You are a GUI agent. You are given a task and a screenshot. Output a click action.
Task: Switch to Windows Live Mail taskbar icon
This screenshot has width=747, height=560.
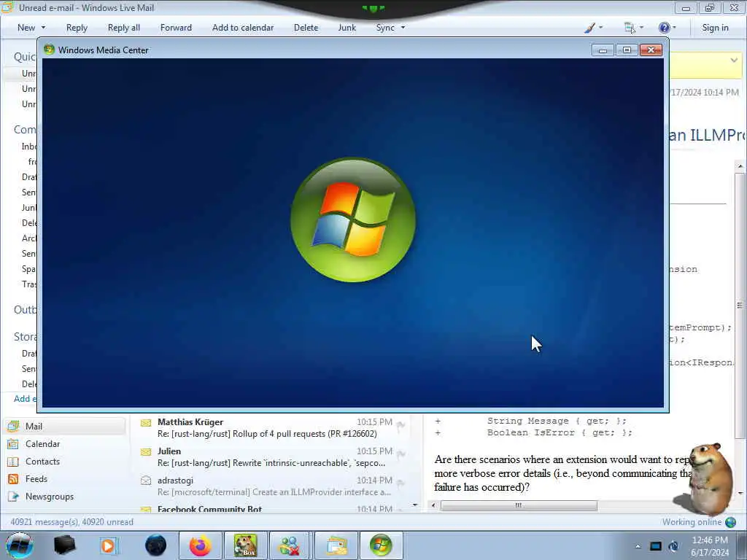click(x=336, y=545)
